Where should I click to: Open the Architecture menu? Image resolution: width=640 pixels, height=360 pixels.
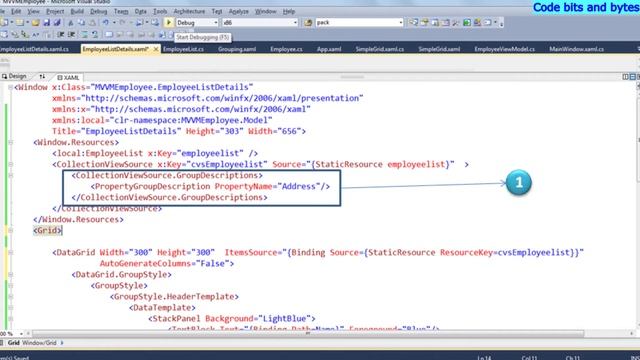189,11
